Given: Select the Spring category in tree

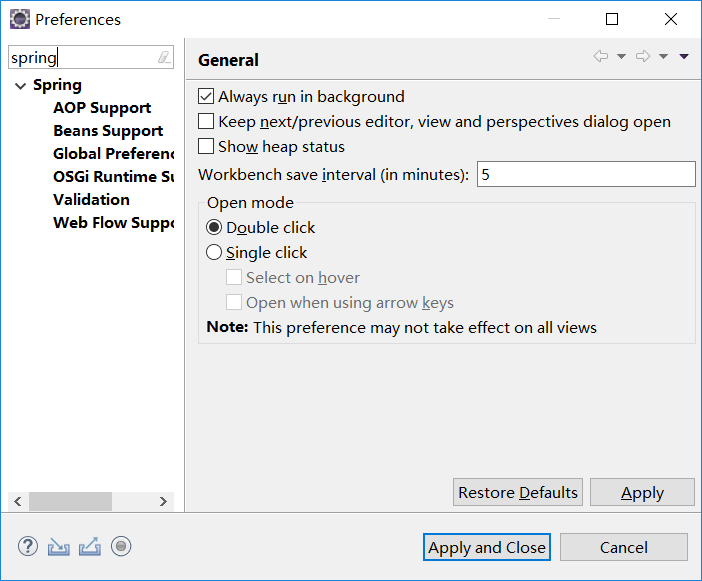Looking at the screenshot, I should [x=57, y=85].
